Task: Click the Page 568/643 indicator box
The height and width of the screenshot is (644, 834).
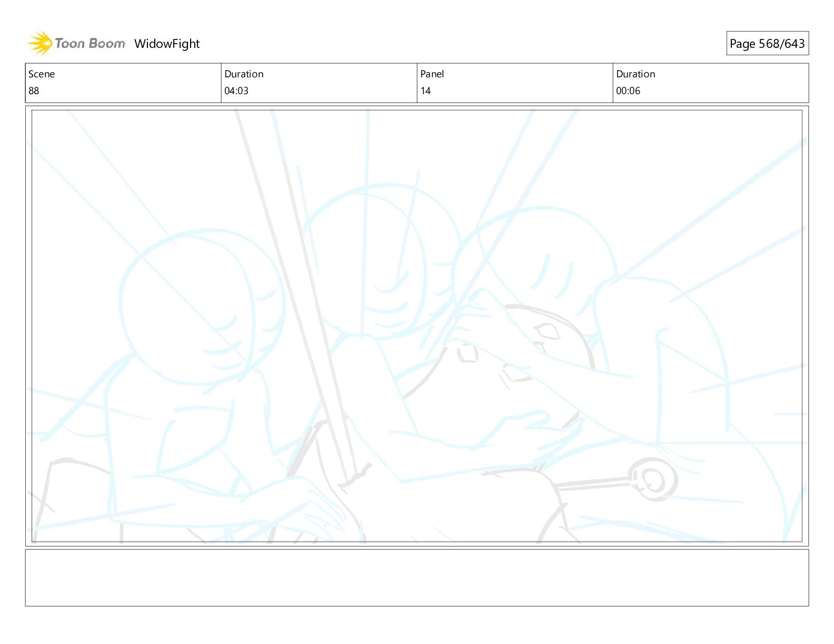Action: (767, 44)
